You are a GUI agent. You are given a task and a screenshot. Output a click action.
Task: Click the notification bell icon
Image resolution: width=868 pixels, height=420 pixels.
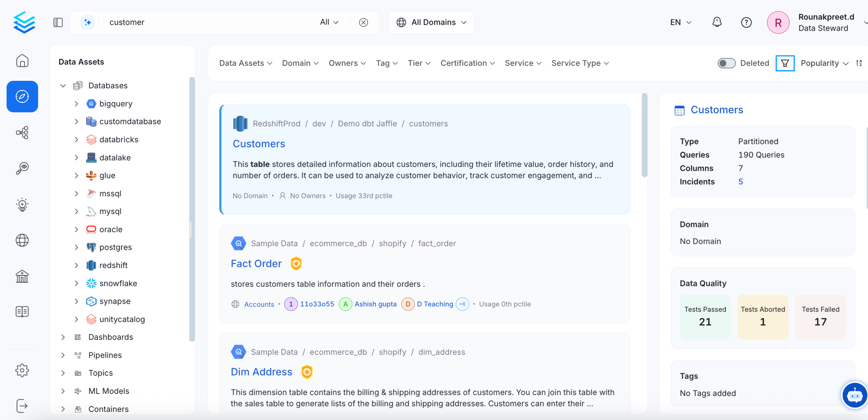click(717, 22)
